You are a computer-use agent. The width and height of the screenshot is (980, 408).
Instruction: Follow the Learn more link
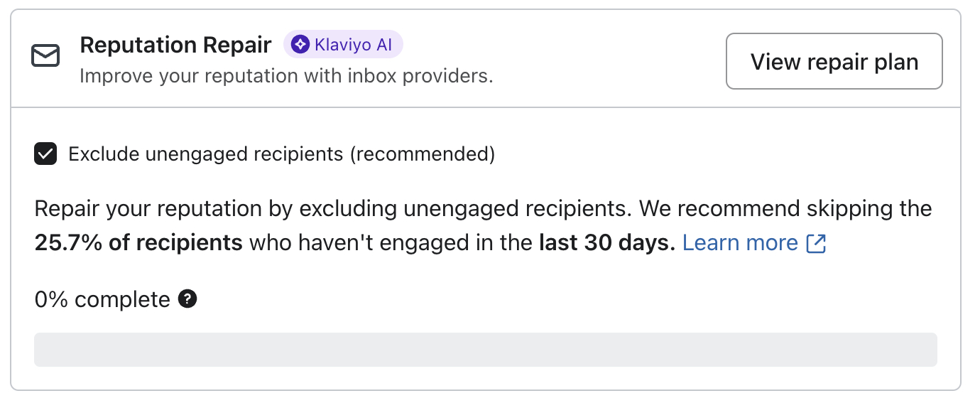coord(740,243)
